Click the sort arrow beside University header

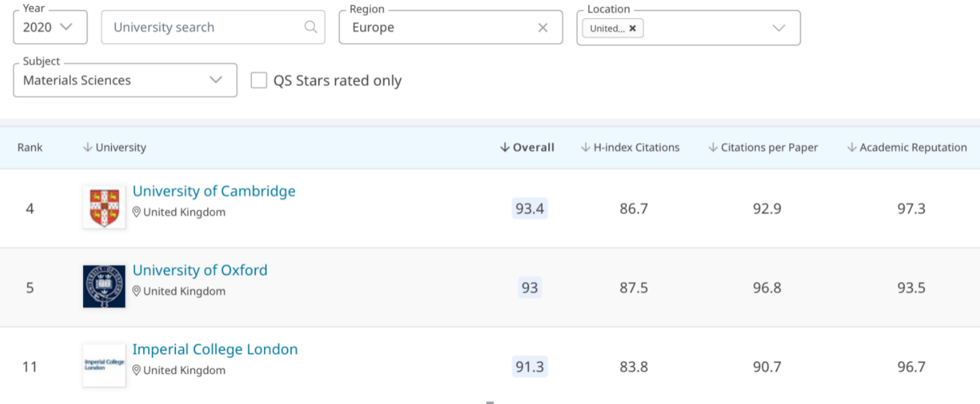coord(88,147)
